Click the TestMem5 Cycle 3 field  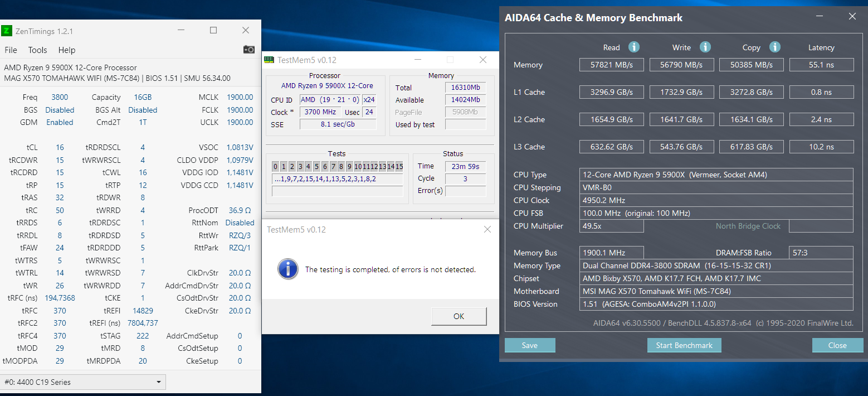tap(465, 178)
